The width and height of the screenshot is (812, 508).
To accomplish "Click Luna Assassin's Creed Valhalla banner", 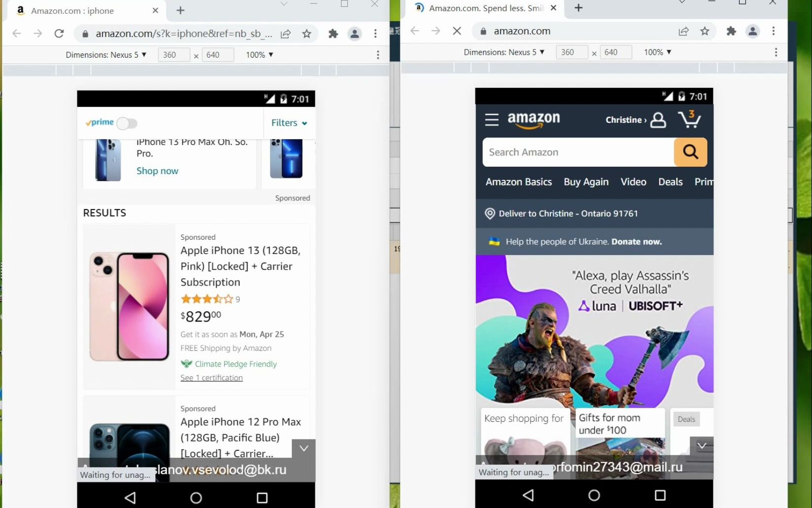I will pos(594,330).
